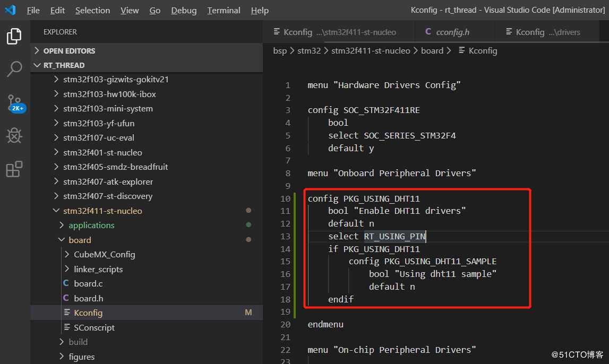This screenshot has width=609, height=364.
Task: Switch to the Kconfig drivers tab
Action: (547, 32)
